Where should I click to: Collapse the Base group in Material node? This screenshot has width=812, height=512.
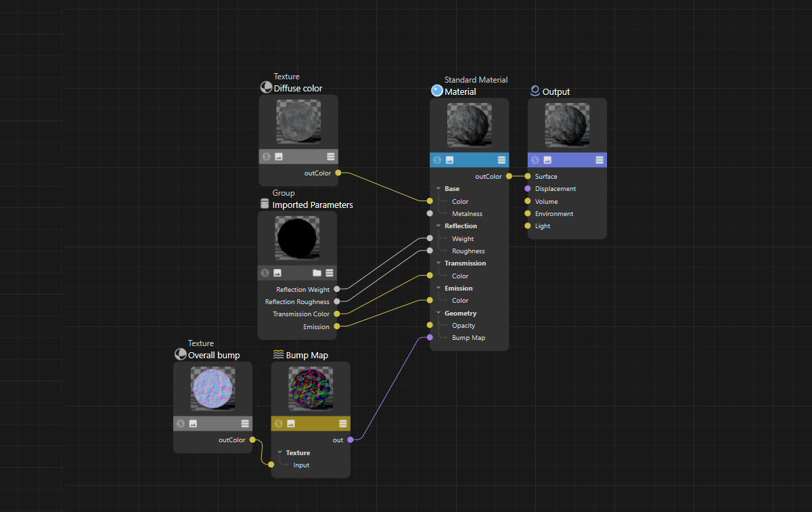(x=438, y=189)
